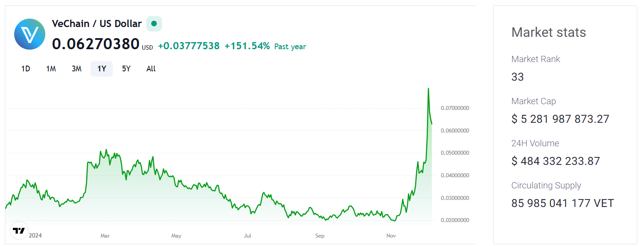Click the Circulating Supply VET amount
This screenshot has height=246, width=644.
[562, 203]
